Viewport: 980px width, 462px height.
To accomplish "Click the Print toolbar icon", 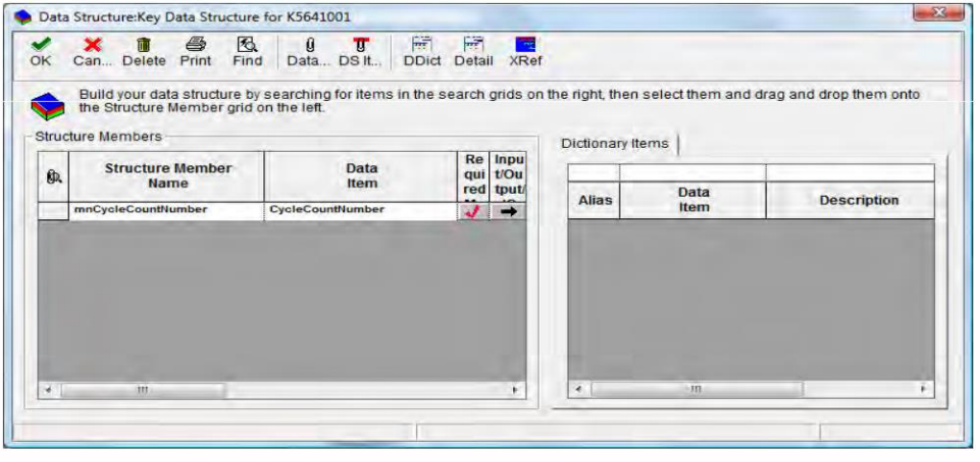I will [x=196, y=44].
